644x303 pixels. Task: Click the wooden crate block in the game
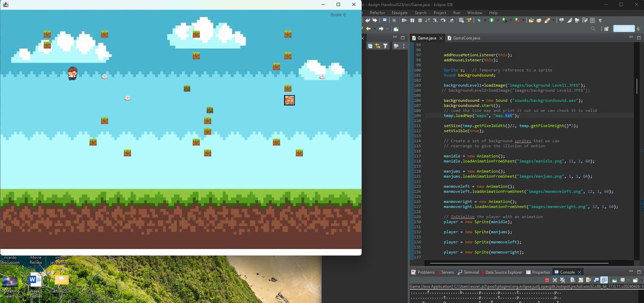coord(289,100)
